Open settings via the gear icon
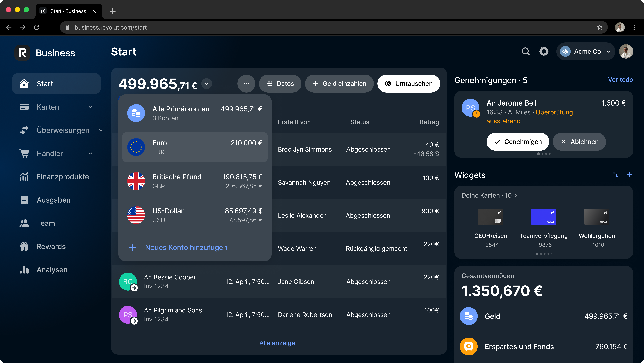The image size is (644, 363). click(x=543, y=51)
